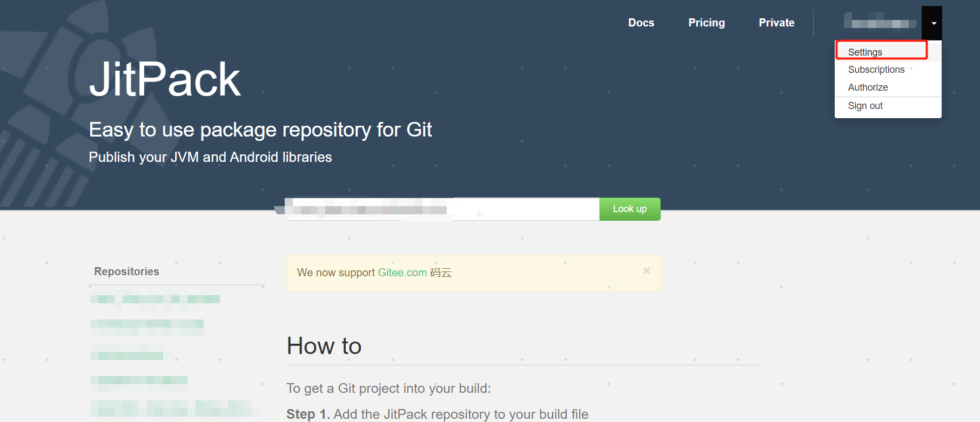The height and width of the screenshot is (422, 980).
Task: Click the blurred username in header
Action: [x=880, y=22]
